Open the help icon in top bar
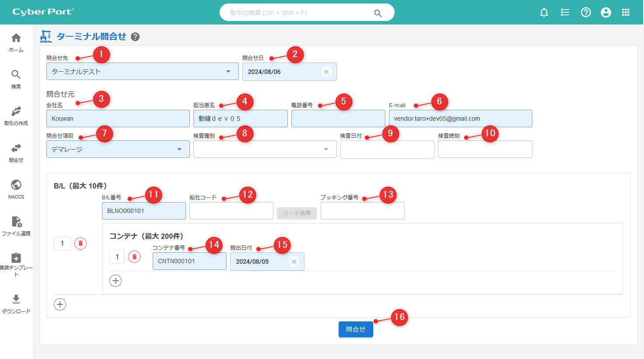The width and height of the screenshot is (644, 359). (586, 12)
